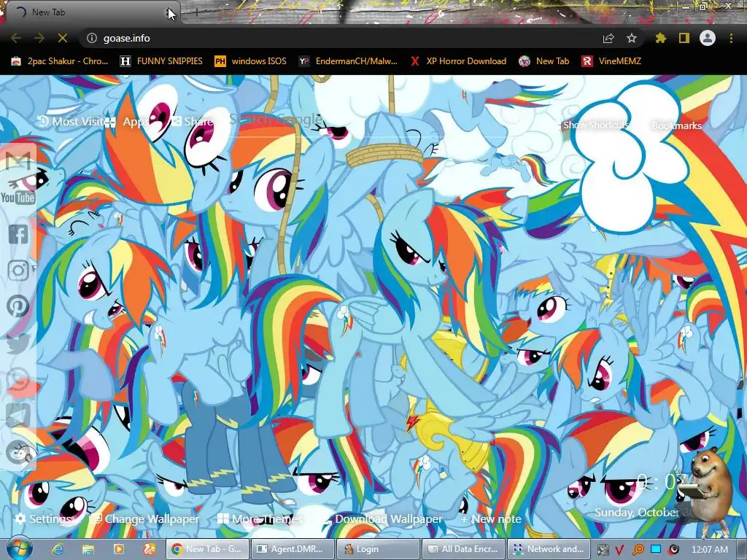Open the page Settings gear
This screenshot has height=560, width=747.
(43, 518)
